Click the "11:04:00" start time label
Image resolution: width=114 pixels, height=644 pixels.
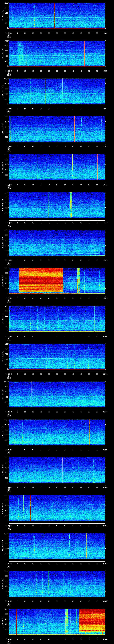pos(9,147)
